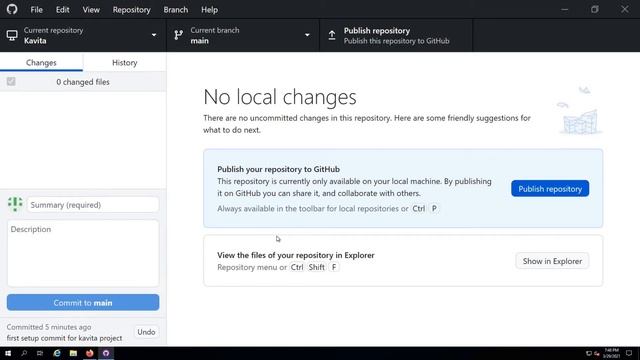This screenshot has width=640, height=360.
Task: Toggle the 0 changed files checkbox
Action: tap(11, 82)
